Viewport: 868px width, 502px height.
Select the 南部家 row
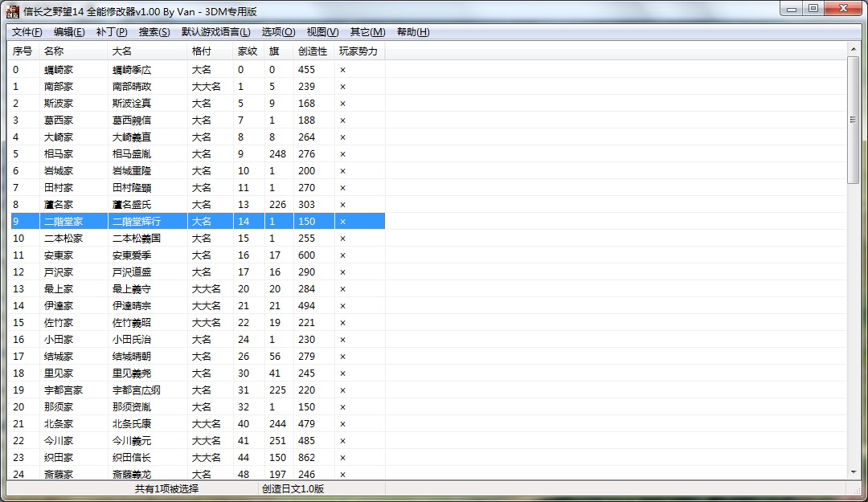198,86
